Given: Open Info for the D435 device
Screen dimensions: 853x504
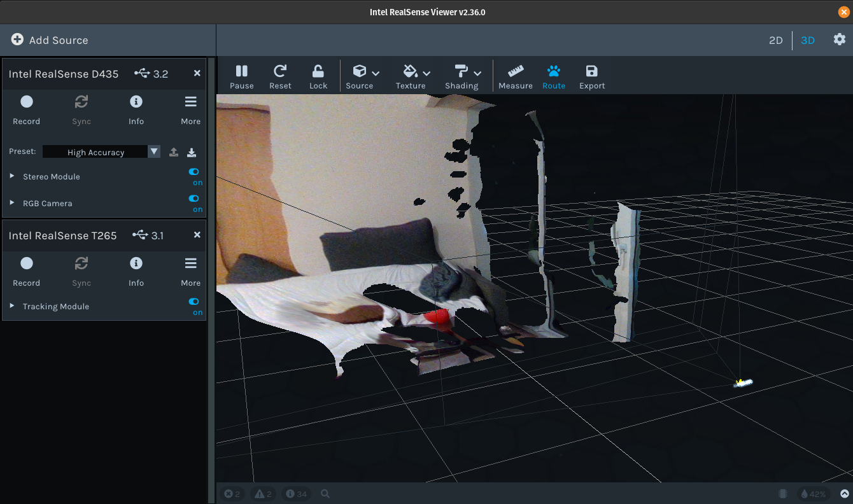Looking at the screenshot, I should [x=136, y=109].
